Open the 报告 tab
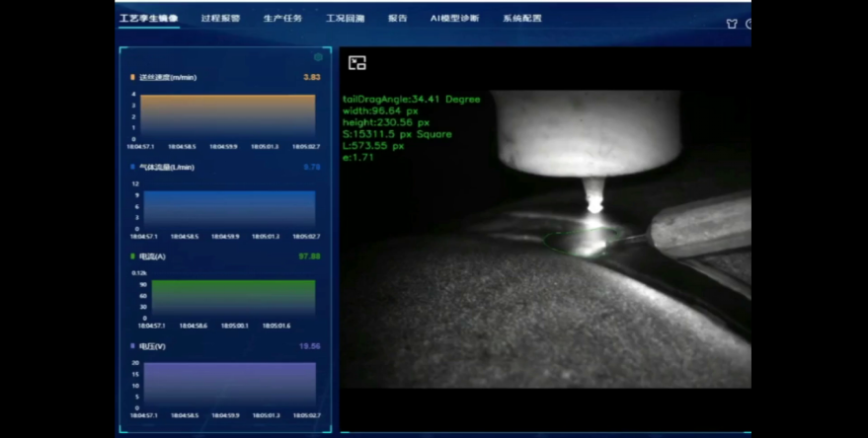Screen dimensions: 868x438 click(x=398, y=18)
